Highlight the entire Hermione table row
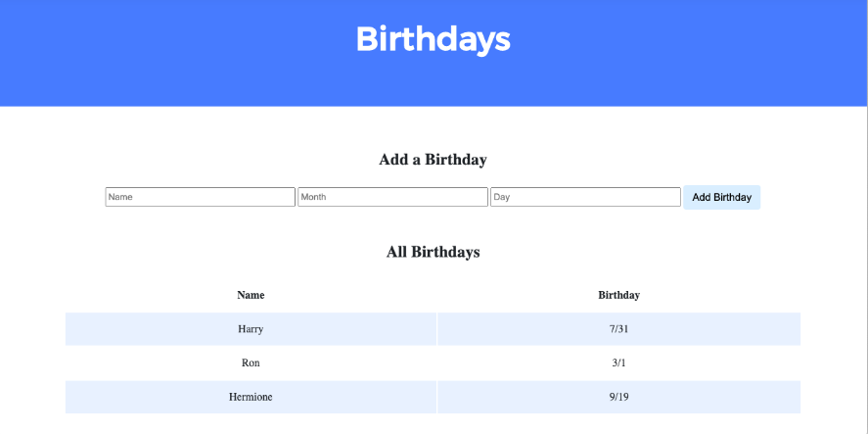This screenshot has width=868, height=434. [x=433, y=397]
